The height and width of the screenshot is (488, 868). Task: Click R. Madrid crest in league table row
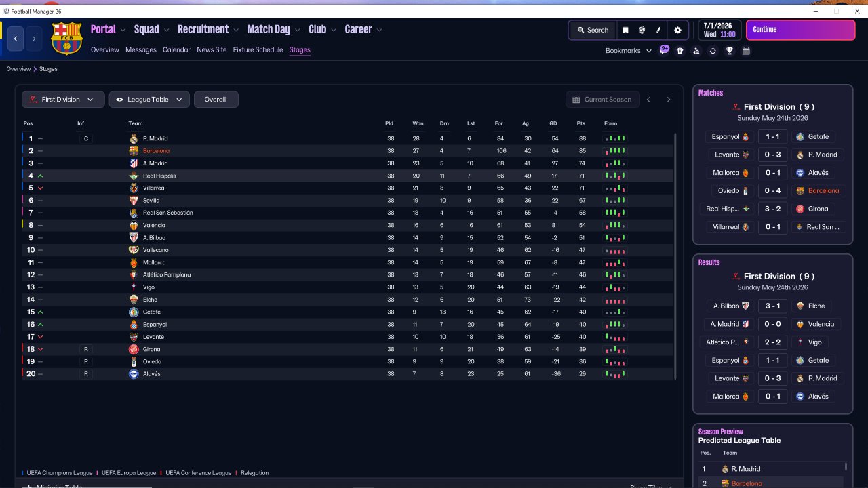(x=134, y=139)
